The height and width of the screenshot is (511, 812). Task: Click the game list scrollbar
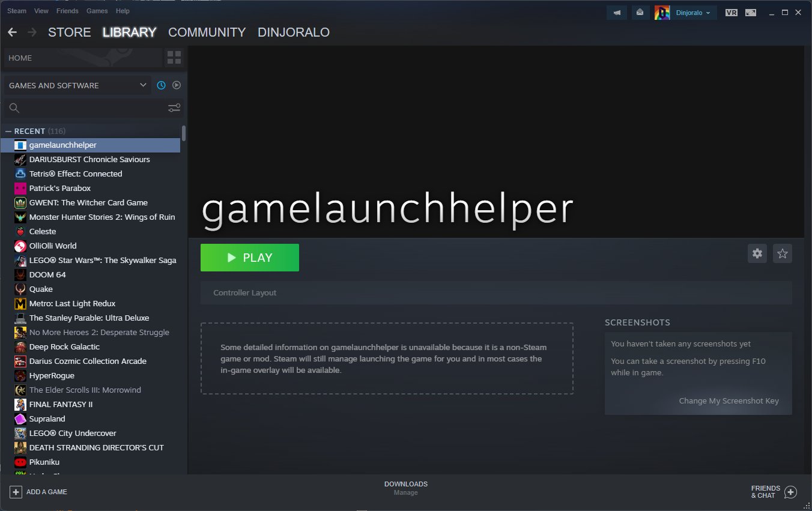tap(183, 133)
